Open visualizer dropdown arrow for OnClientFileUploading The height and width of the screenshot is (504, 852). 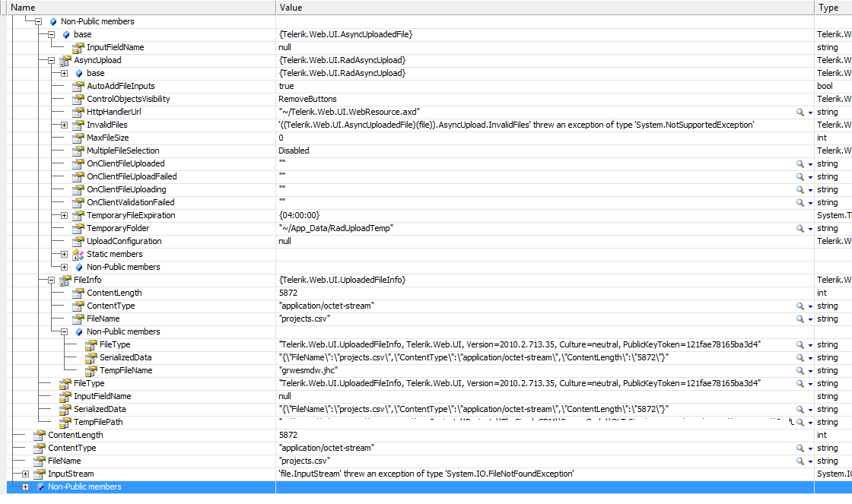click(810, 190)
